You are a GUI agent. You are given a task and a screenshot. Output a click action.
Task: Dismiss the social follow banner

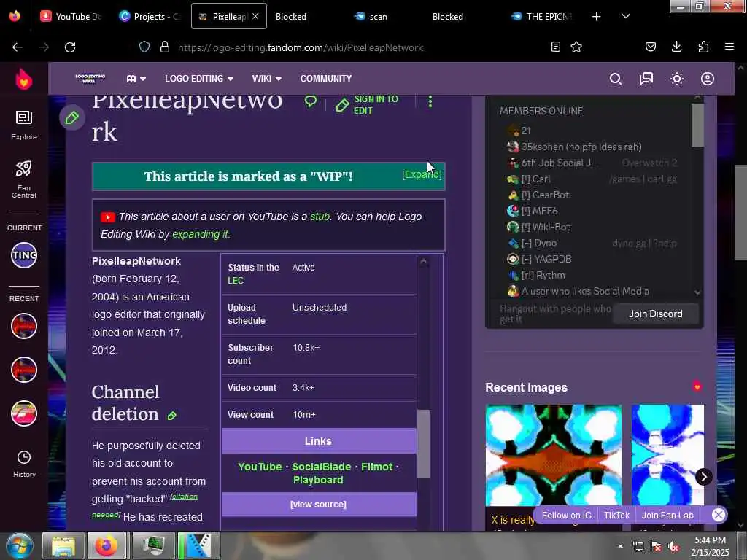(x=719, y=515)
